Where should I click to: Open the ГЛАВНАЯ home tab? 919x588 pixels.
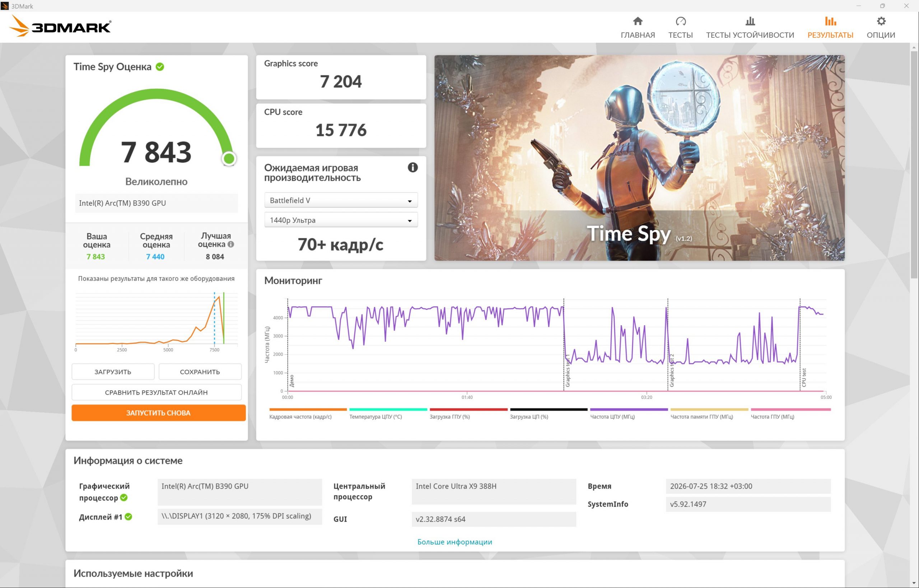point(638,28)
